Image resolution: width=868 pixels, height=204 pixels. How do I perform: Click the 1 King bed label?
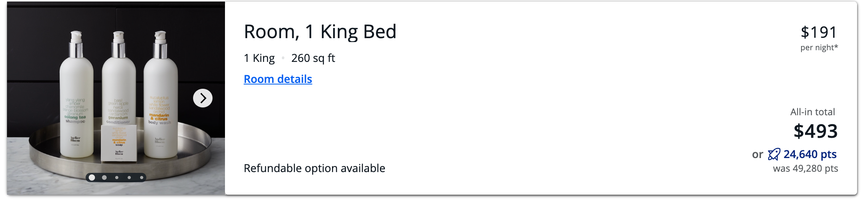pos(259,58)
